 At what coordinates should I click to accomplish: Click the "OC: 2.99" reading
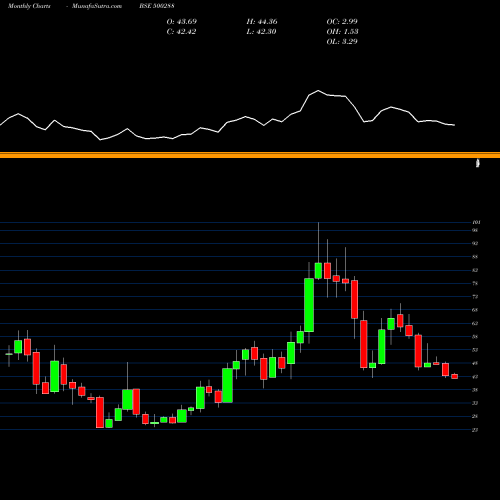click(342, 21)
